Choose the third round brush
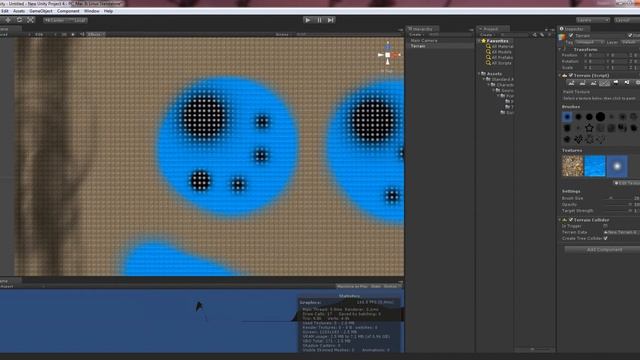640x360 pixels. (x=589, y=117)
